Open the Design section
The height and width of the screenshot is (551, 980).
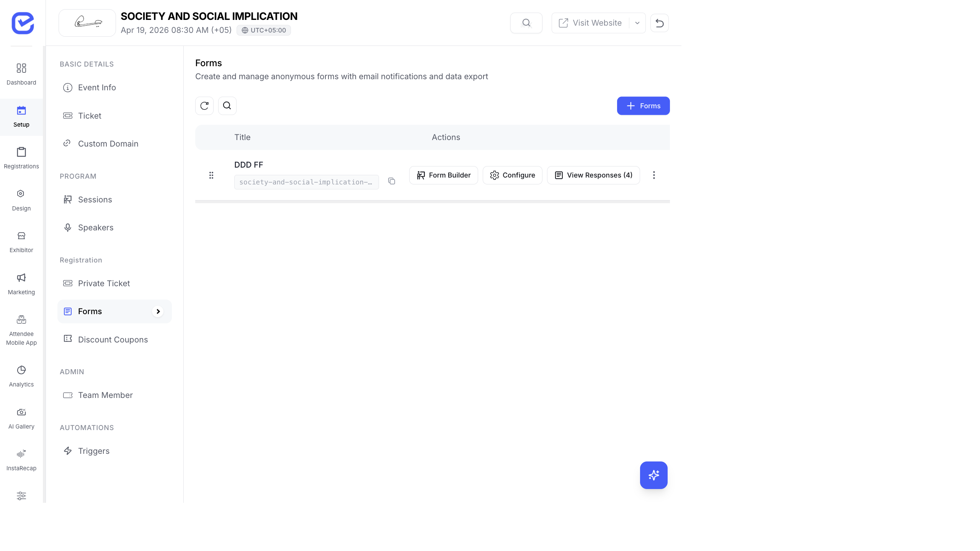21,200
